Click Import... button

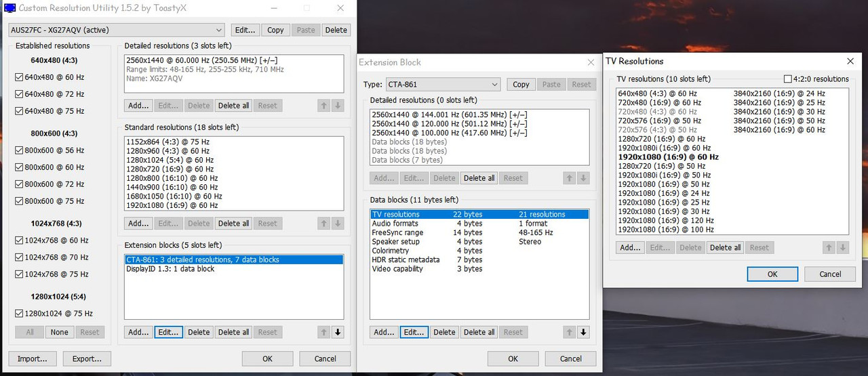pyautogui.click(x=33, y=359)
